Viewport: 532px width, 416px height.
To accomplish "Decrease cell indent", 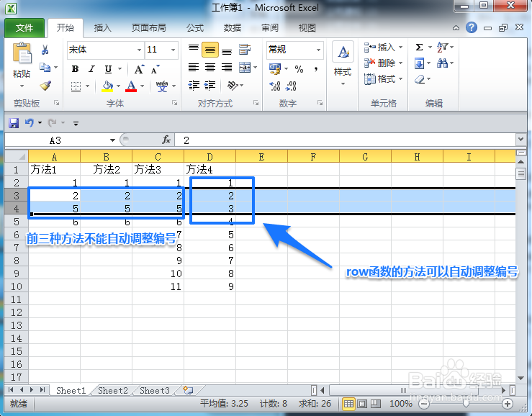I will tap(194, 86).
